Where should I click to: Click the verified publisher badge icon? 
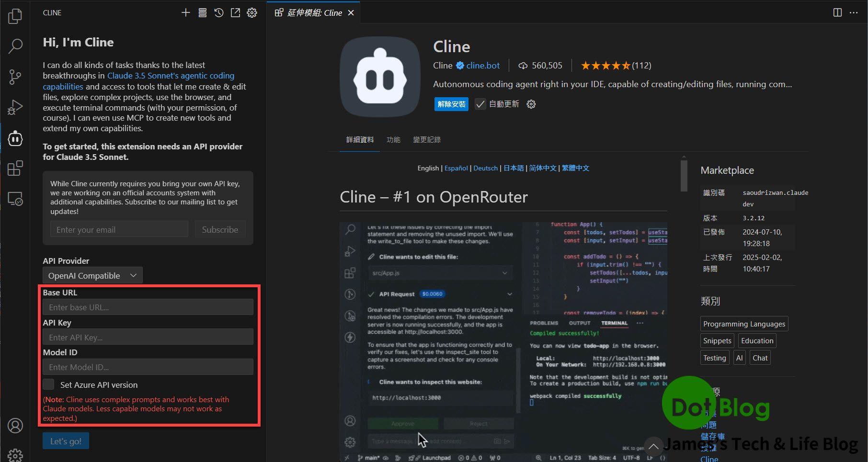[460, 66]
